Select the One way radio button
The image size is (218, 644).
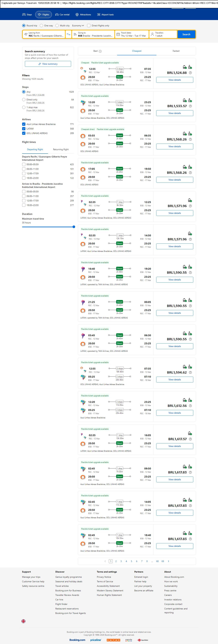click(42, 26)
